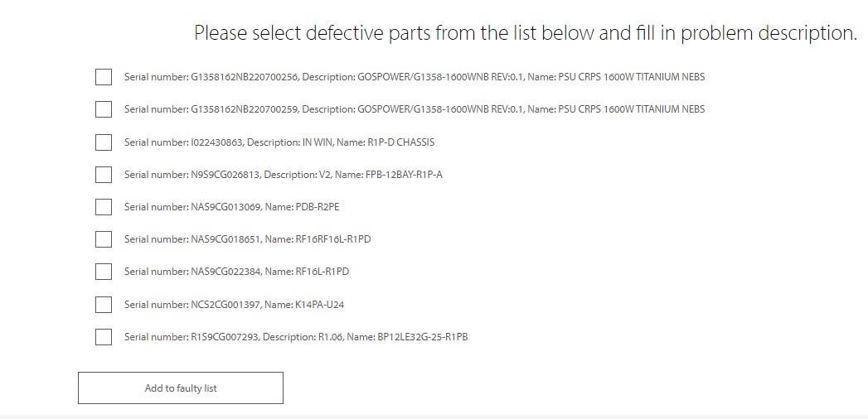Select the K14PA-U24 checkbox
The image size is (868, 419).
pos(104,305)
